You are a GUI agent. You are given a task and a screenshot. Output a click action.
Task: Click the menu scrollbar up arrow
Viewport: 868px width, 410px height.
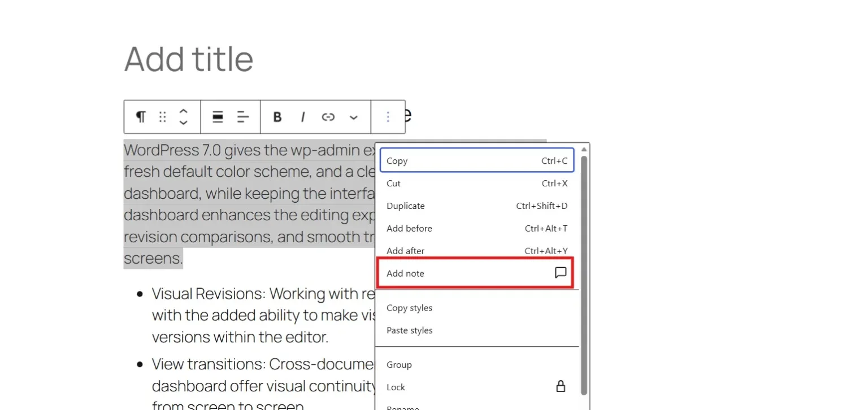coord(584,149)
